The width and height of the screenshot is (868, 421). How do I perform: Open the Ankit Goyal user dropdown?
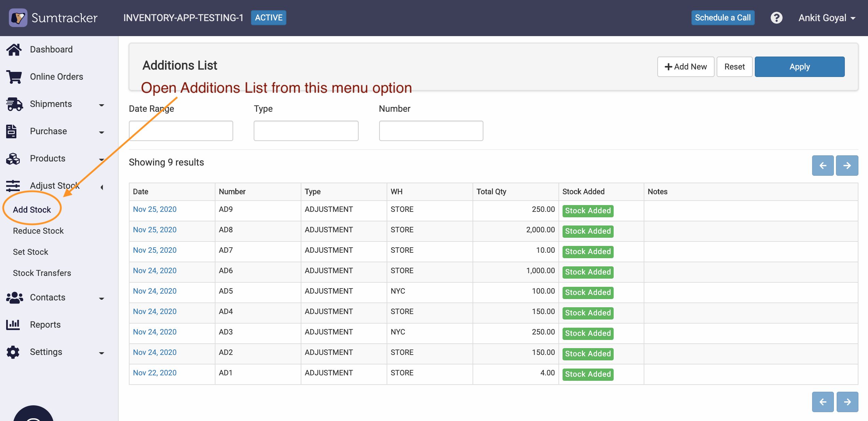pyautogui.click(x=827, y=18)
